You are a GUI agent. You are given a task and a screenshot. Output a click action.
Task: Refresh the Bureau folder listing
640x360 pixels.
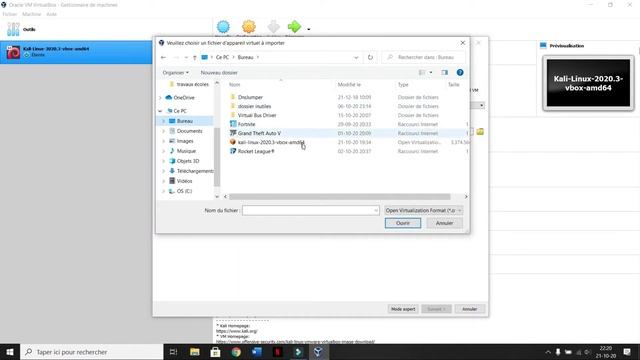pyautogui.click(x=370, y=58)
